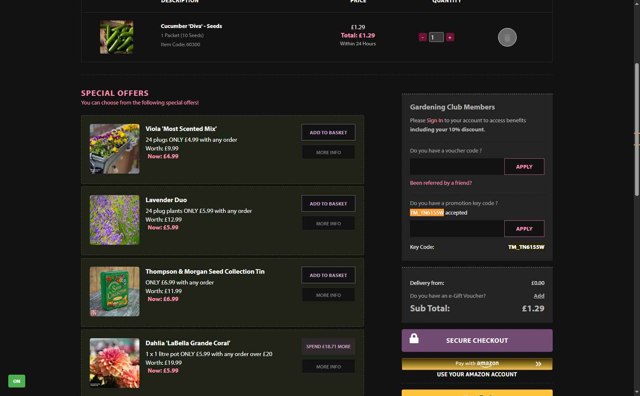Open 'Been referred by a friend?' link

tap(441, 183)
